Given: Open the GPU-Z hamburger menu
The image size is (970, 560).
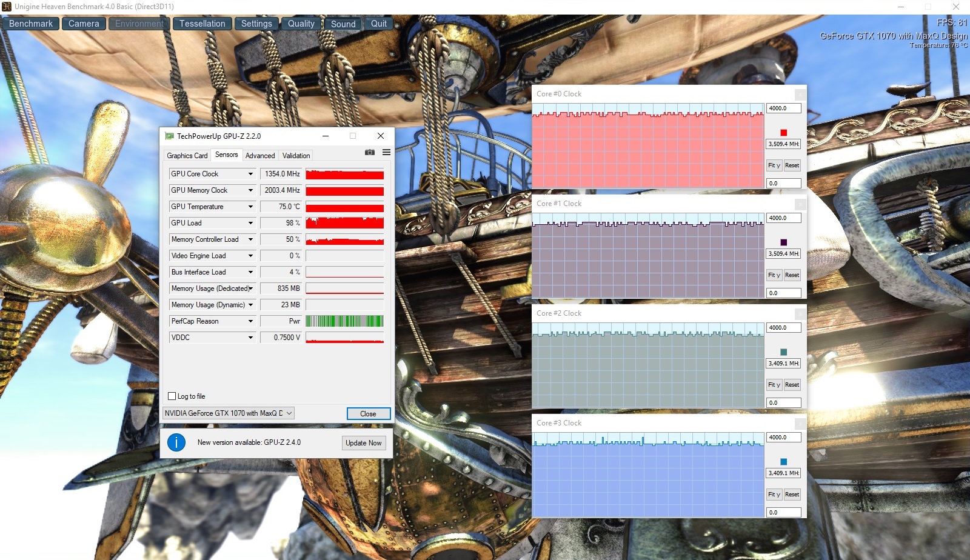Looking at the screenshot, I should (386, 152).
